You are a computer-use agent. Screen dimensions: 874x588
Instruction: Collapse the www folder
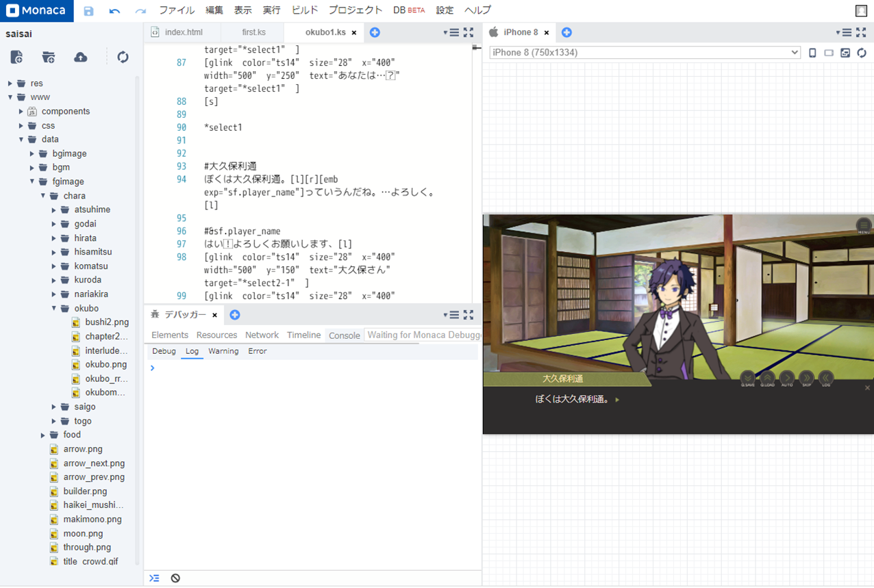[x=10, y=97]
